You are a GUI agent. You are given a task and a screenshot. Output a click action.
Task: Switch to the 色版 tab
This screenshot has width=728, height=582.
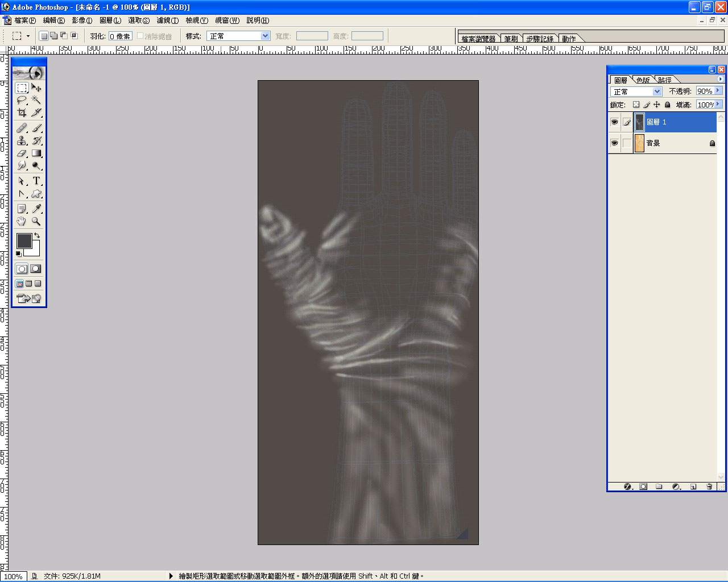(643, 80)
